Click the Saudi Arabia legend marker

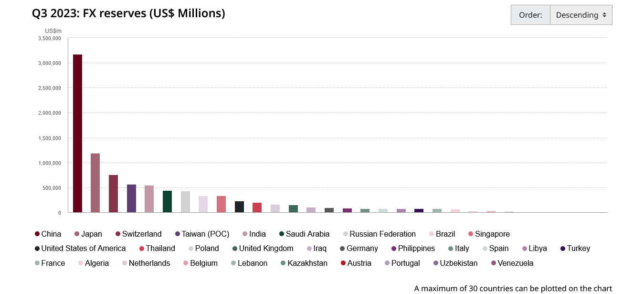[282, 234]
